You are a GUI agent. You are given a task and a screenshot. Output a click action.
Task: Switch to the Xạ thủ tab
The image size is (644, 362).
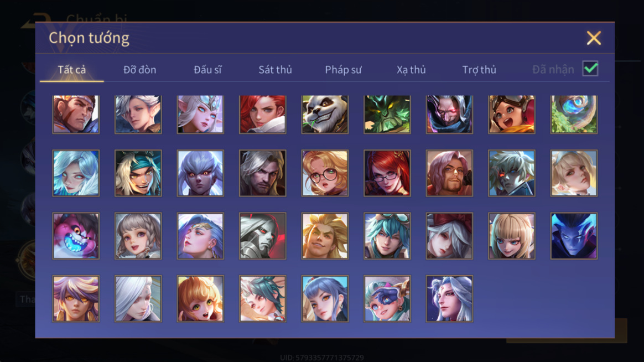pos(411,69)
